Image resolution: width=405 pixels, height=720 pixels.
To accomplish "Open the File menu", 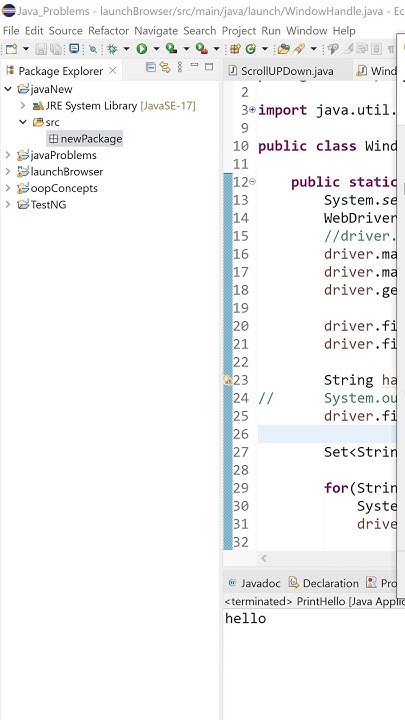I will click(x=11, y=31).
